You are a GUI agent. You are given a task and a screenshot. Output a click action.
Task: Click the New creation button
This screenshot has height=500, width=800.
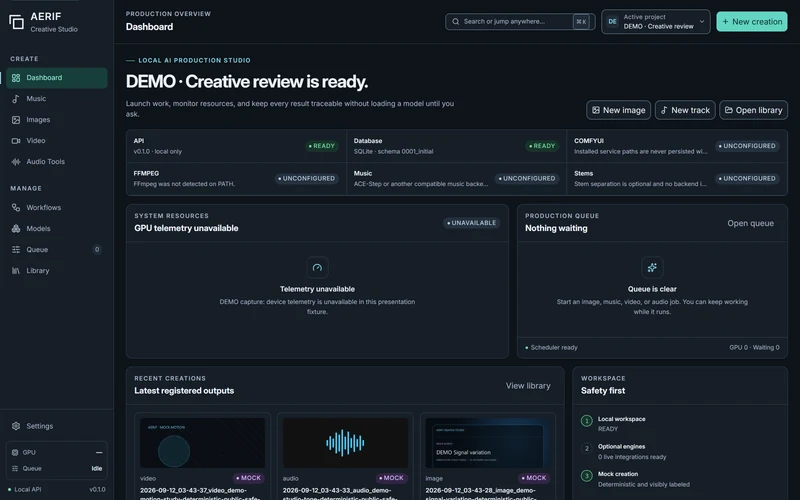click(x=752, y=21)
